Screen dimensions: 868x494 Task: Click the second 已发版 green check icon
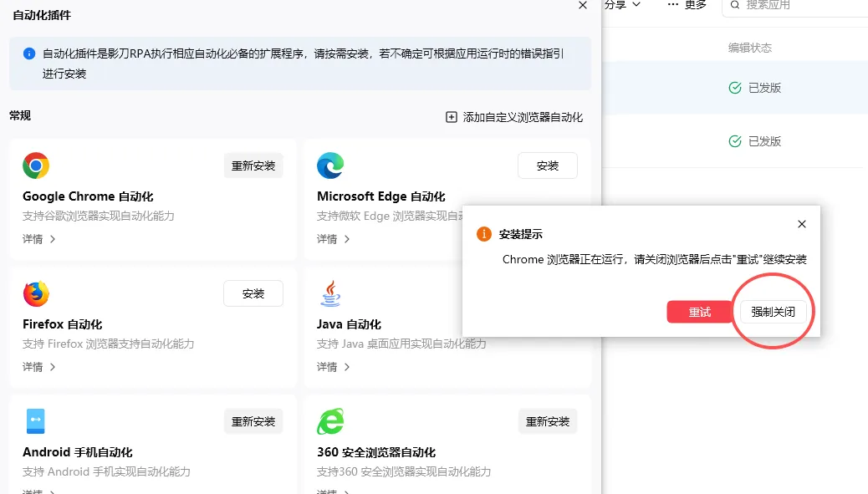click(x=735, y=141)
